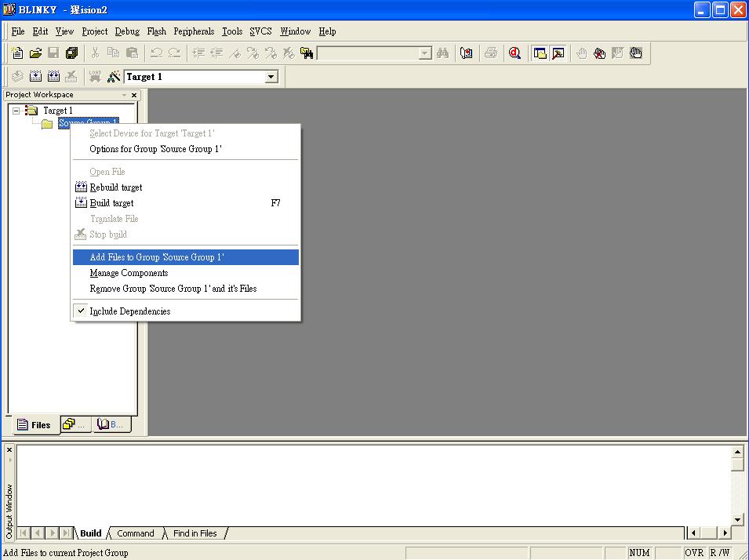
Task: Click the Find in Files toolbar icon
Action: point(307,53)
